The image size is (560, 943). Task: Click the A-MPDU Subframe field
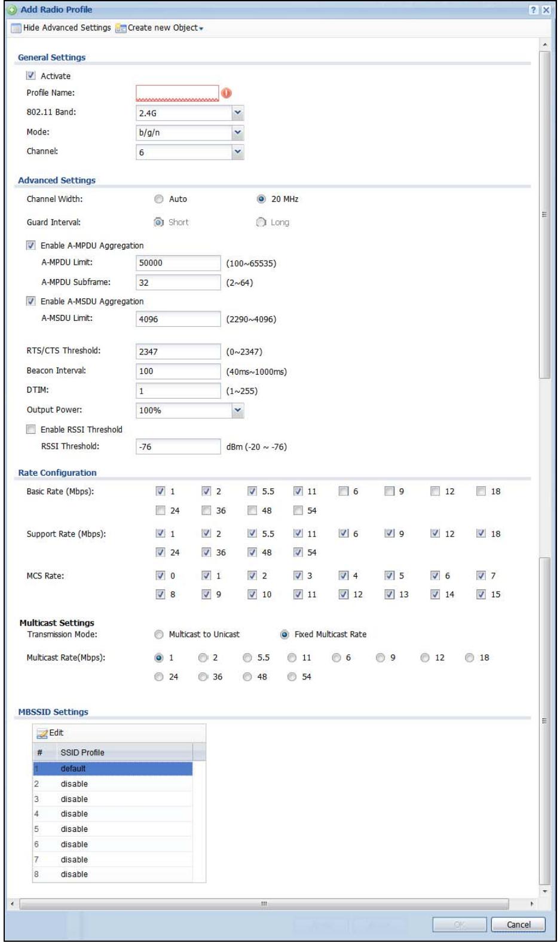pos(178,283)
